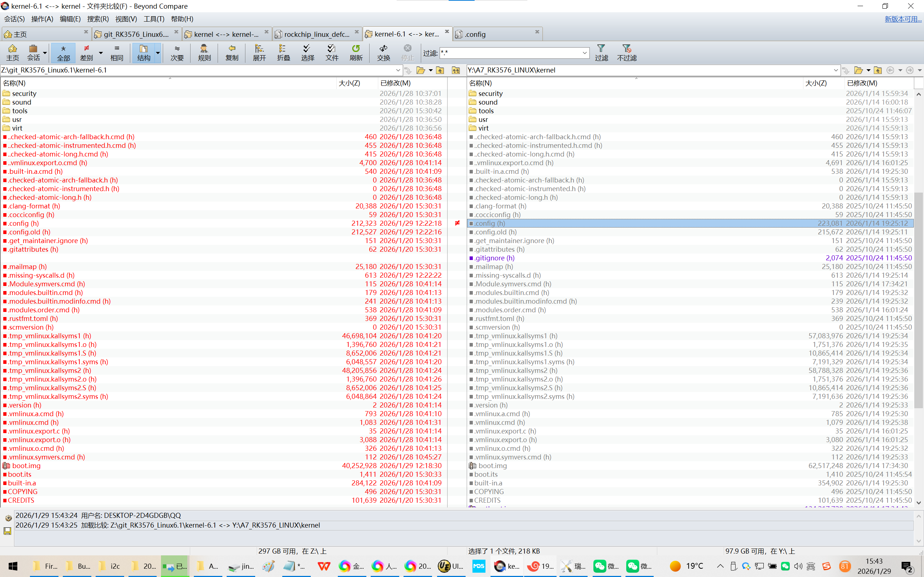Click the No filter (不过滤) icon
Image resolution: width=924 pixels, height=577 pixels.
[626, 52]
